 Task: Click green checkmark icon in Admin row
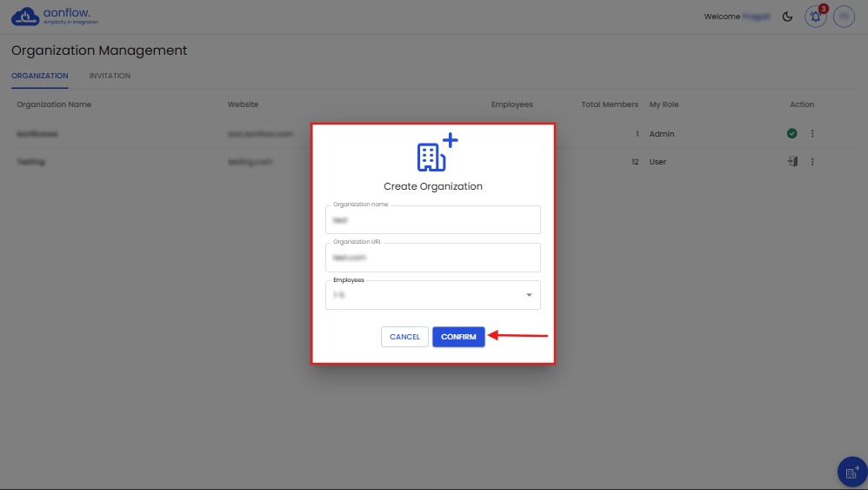[791, 134]
